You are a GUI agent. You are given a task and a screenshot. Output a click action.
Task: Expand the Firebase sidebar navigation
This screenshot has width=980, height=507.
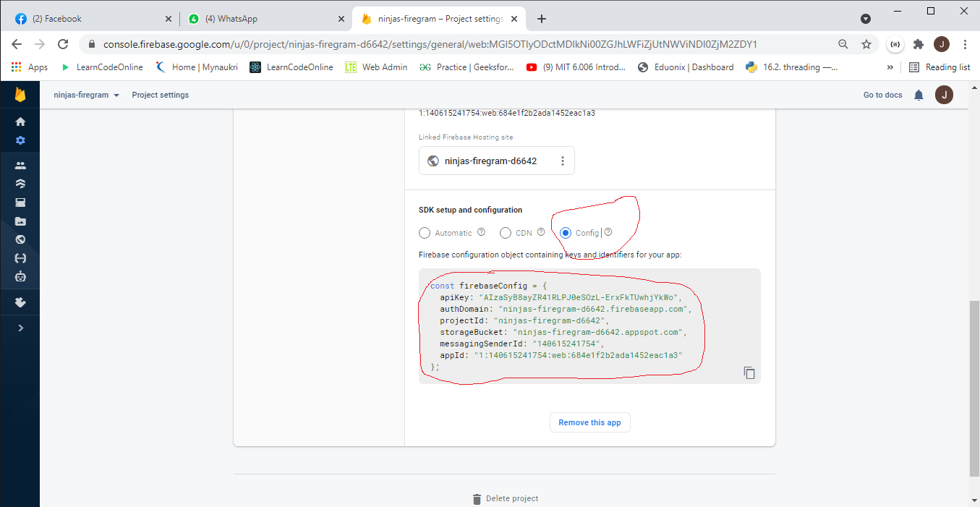20,328
